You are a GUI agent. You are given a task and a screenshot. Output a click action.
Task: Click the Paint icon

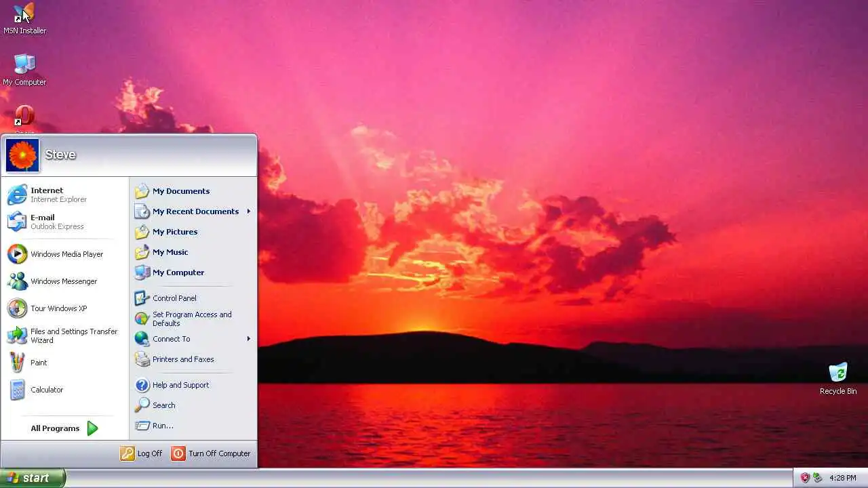[17, 363]
